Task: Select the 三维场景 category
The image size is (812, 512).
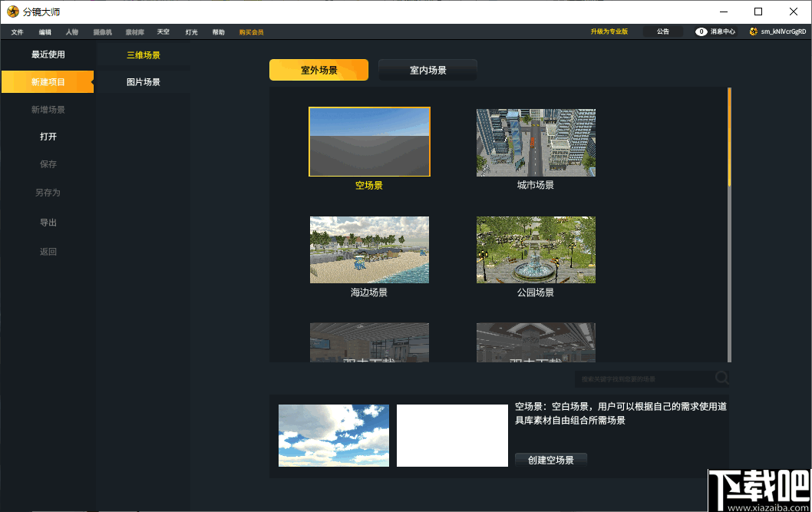Action: click(x=144, y=55)
